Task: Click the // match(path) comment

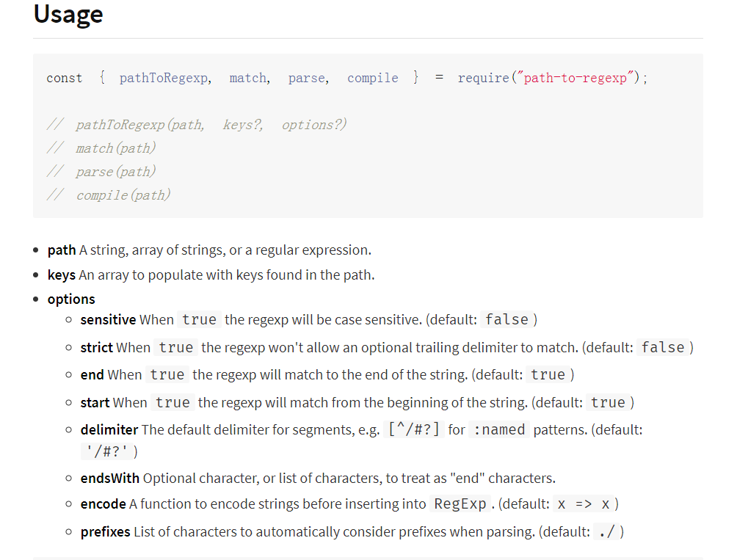Action: click(x=101, y=148)
